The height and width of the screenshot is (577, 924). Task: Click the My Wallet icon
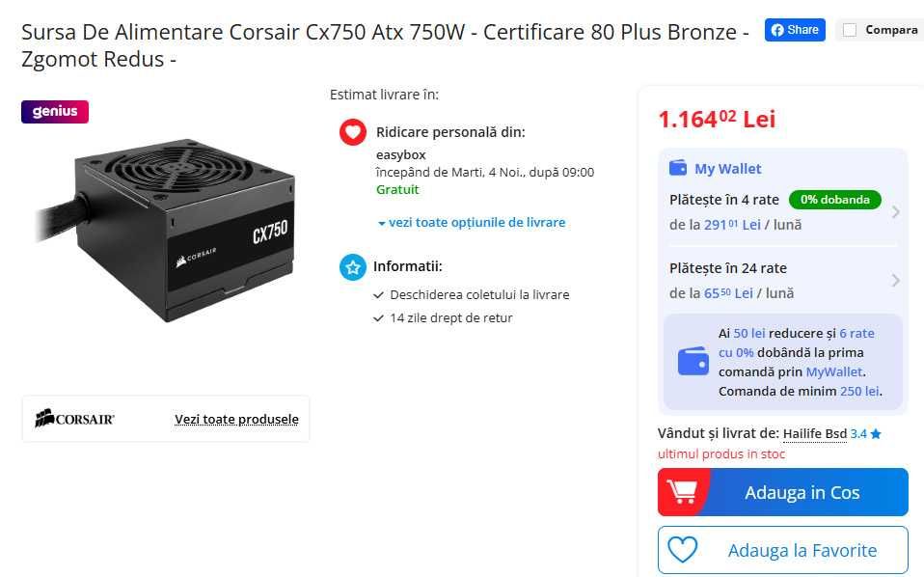point(678,169)
